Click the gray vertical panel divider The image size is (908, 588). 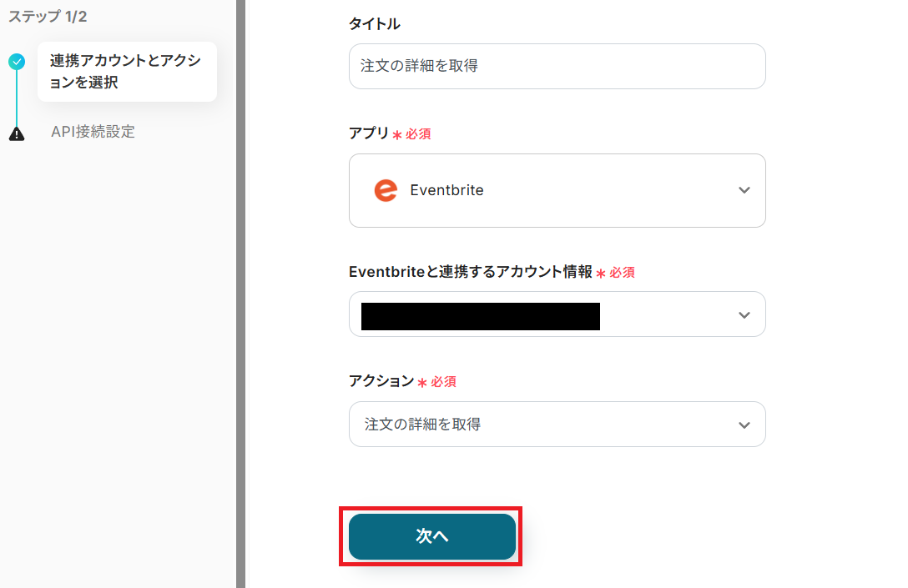(240, 294)
